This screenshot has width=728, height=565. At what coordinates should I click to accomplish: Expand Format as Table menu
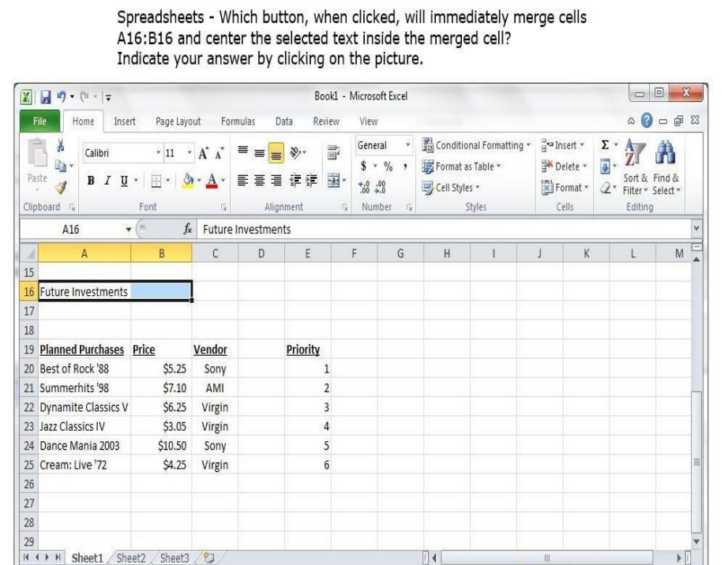pos(461,166)
